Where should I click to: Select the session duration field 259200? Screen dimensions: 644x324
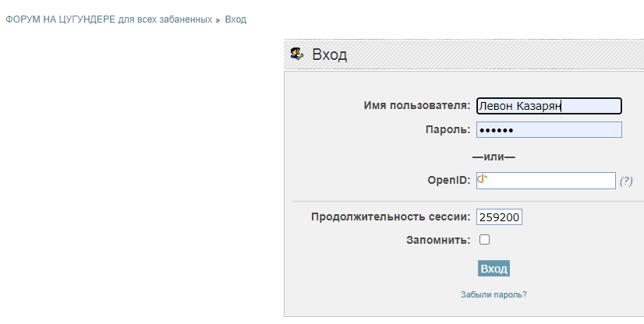[499, 217]
